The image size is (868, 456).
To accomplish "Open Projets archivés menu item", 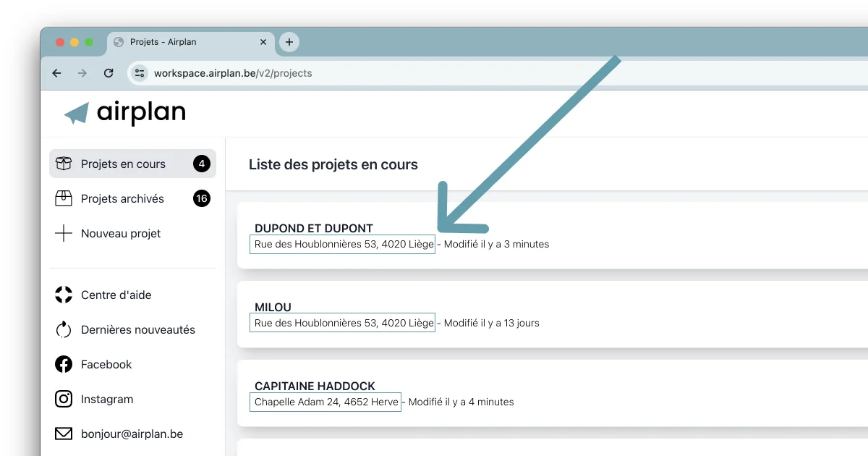I will pos(132,198).
